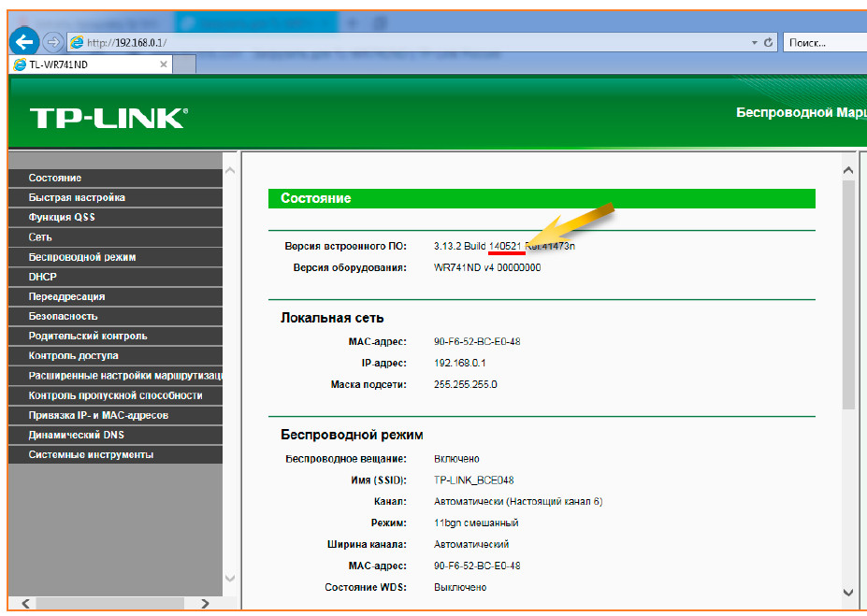Click the refresh page icon
This screenshot has width=867, height=616.
pos(769,43)
